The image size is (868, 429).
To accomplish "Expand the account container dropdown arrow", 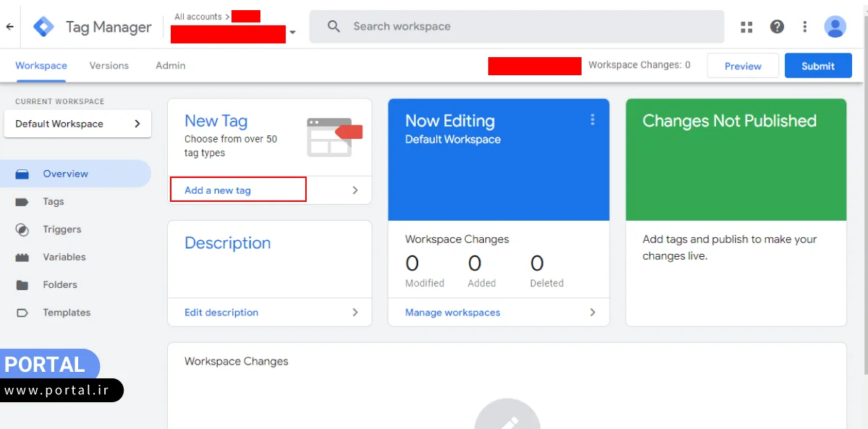I will click(x=292, y=33).
